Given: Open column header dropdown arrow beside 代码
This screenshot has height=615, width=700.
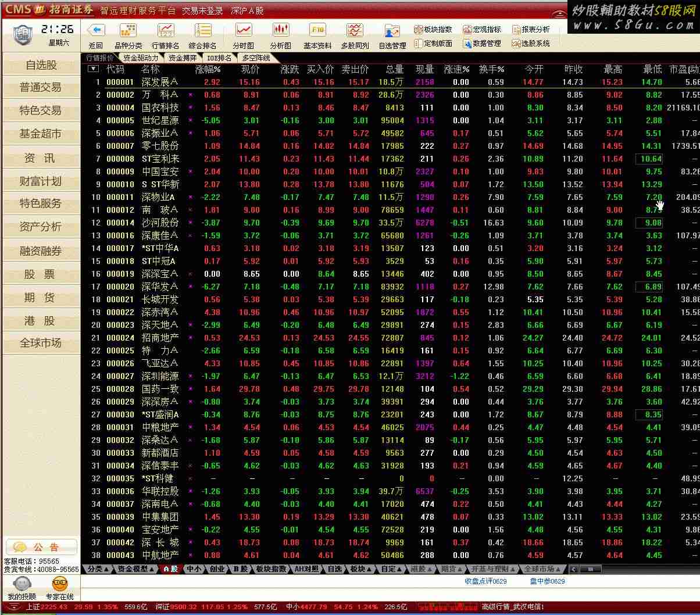Looking at the screenshot, I should [x=93, y=69].
